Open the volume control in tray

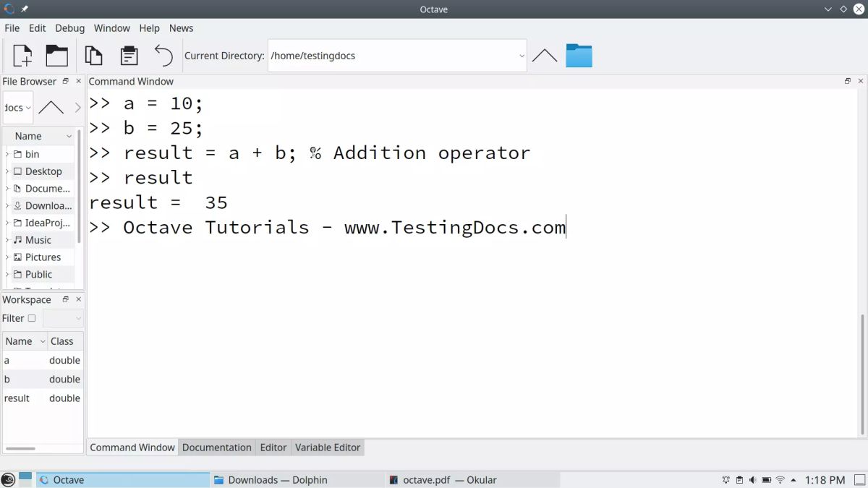(x=753, y=480)
